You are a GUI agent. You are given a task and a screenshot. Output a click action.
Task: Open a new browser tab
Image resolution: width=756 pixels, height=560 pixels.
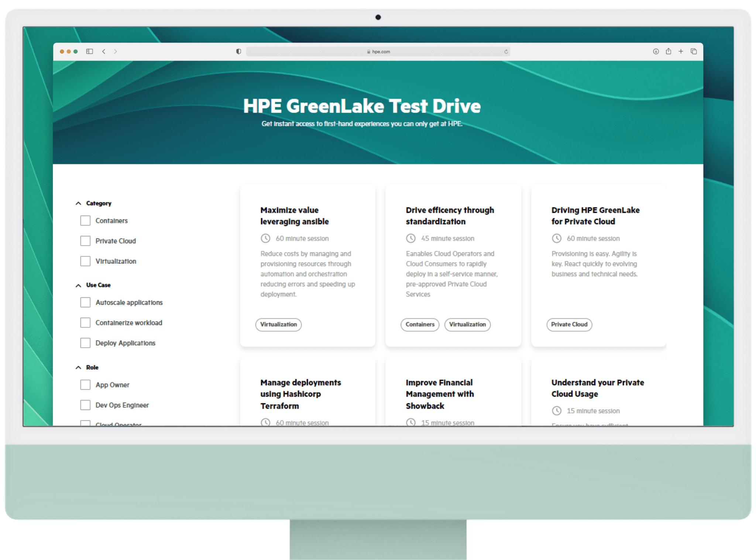(681, 51)
